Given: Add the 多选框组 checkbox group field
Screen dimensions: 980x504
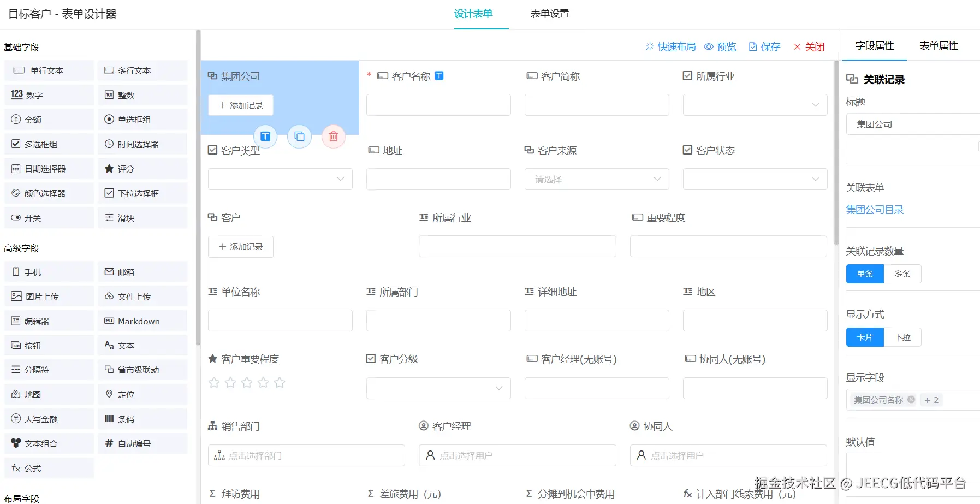Looking at the screenshot, I should [x=49, y=144].
